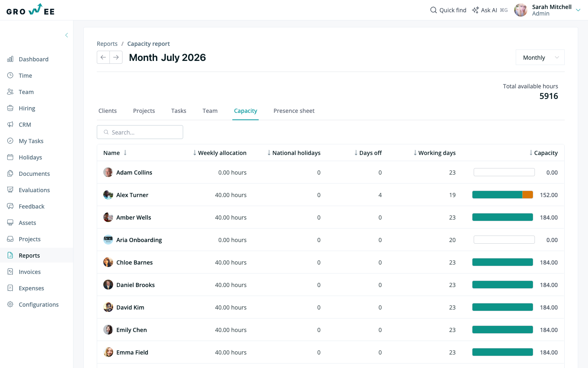Viewport: 588px width, 368px height.
Task: Open Emily Chen's name link
Action: pos(131,330)
